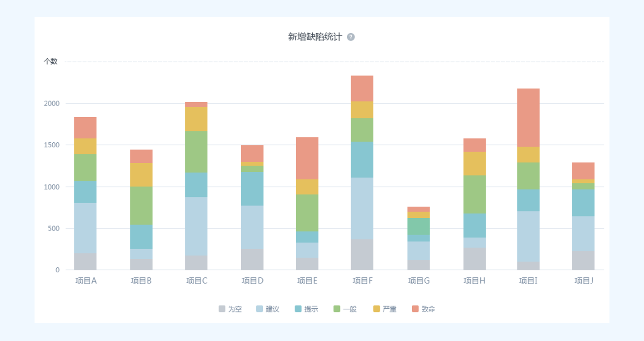Click the 项目I axis label
The height and width of the screenshot is (341, 644).
coord(529,281)
